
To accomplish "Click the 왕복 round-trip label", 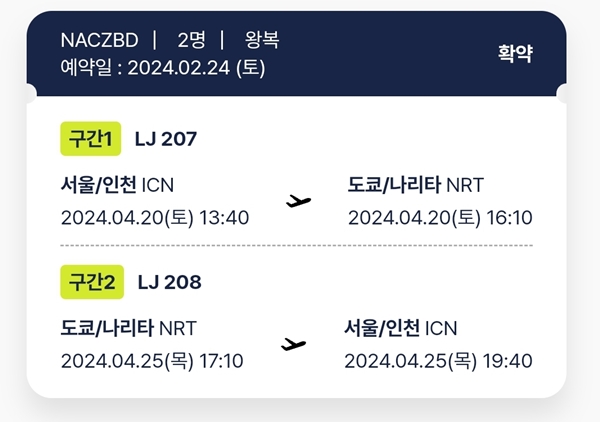I will click(262, 40).
